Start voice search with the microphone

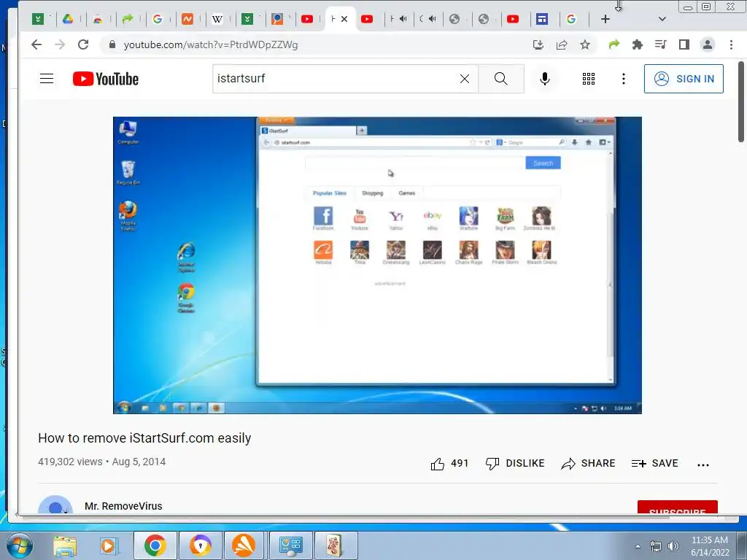pos(544,79)
